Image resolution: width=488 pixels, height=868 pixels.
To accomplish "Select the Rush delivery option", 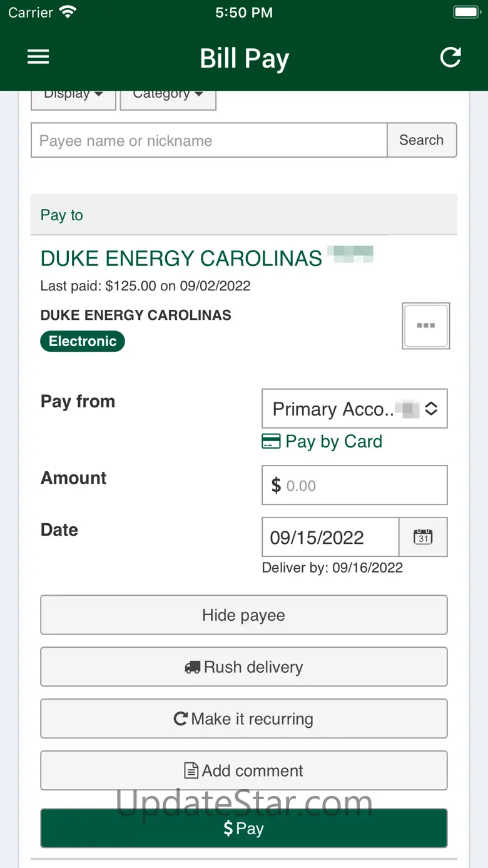I will coord(244,667).
